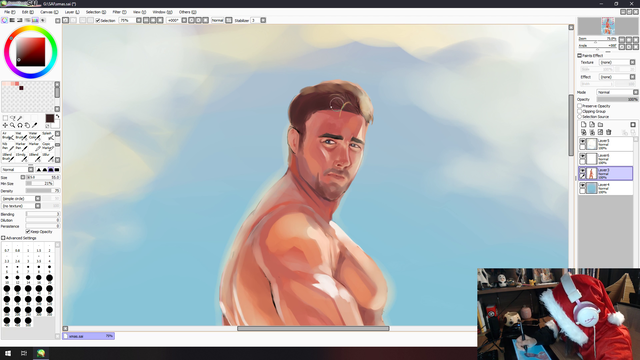
Task: Select the sharpest brush edge shape
Action: [x=38, y=169]
